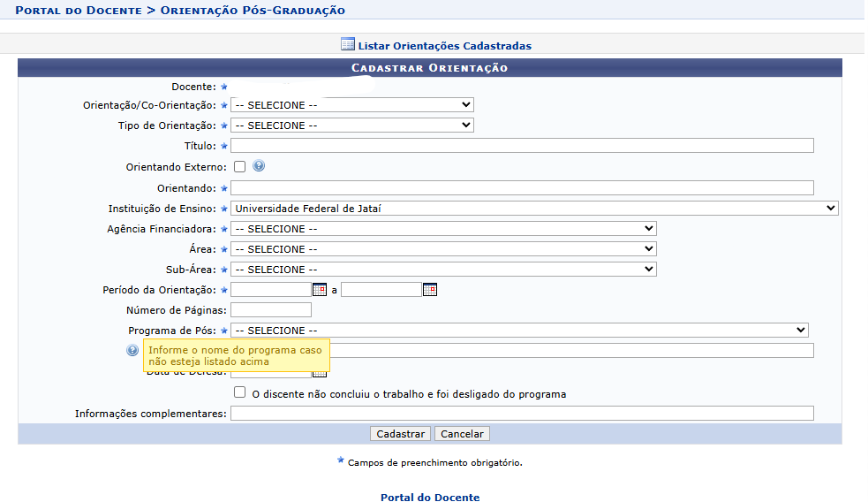Image resolution: width=868 pixels, height=502 pixels.
Task: Open the Data de Defesa calendar icon
Action: point(320,375)
